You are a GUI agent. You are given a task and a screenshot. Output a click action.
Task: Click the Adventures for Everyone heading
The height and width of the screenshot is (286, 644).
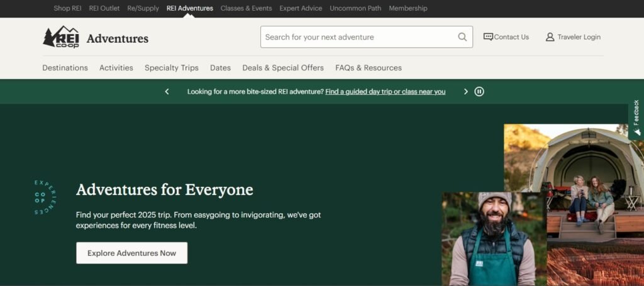coord(164,190)
